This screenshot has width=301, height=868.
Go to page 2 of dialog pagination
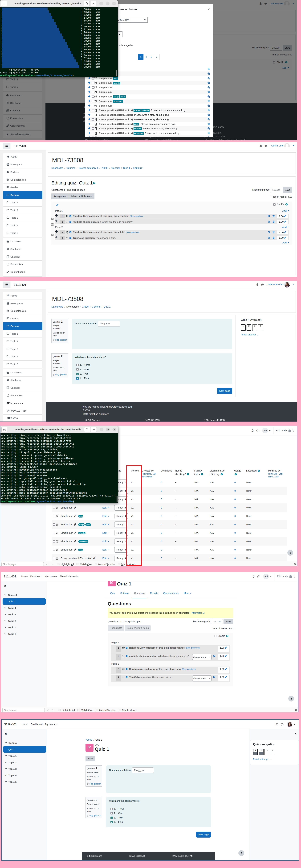click(146, 57)
